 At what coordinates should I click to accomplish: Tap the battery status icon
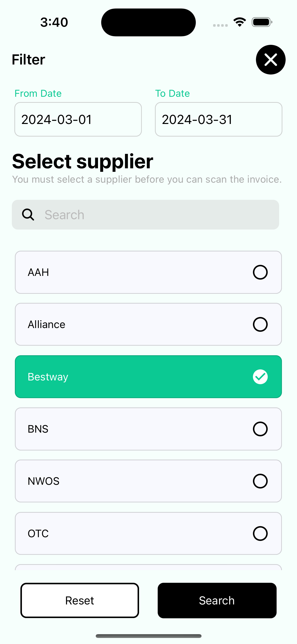point(262,22)
